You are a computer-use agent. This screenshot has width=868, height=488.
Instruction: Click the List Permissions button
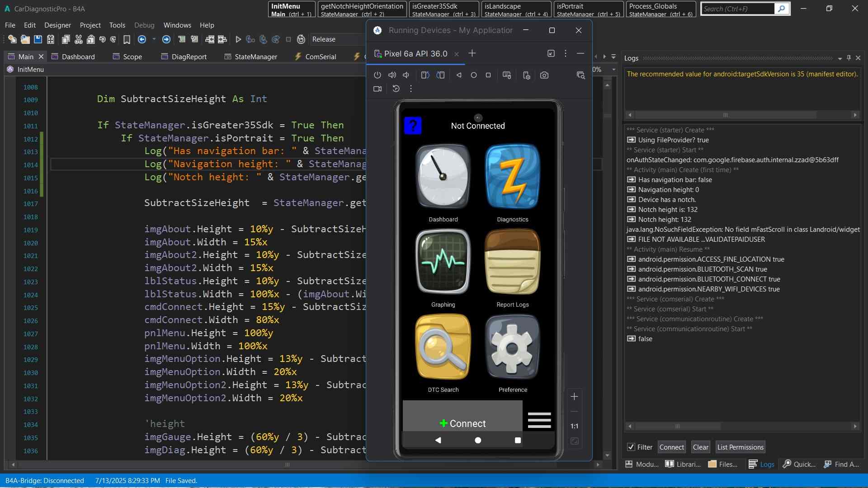coord(740,447)
